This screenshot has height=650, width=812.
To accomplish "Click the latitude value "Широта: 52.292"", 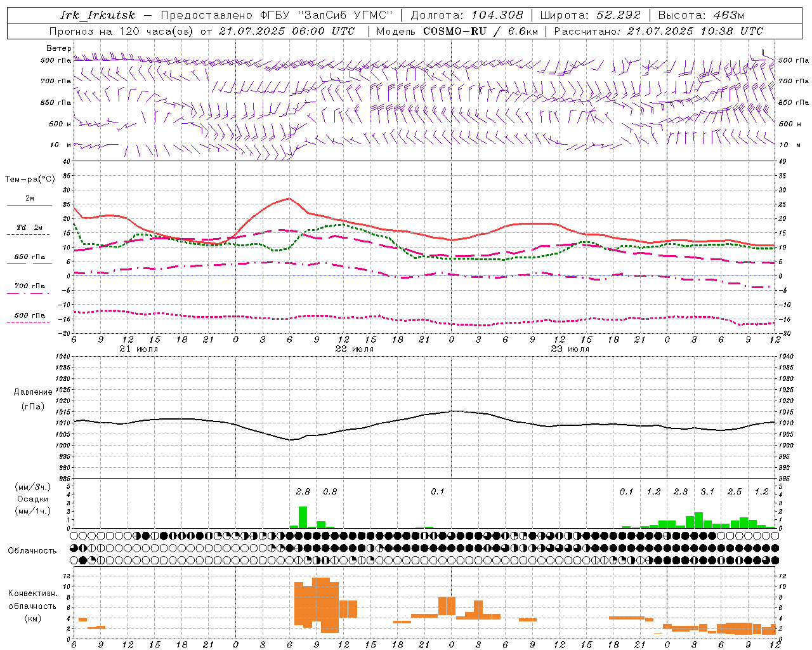I will [591, 15].
